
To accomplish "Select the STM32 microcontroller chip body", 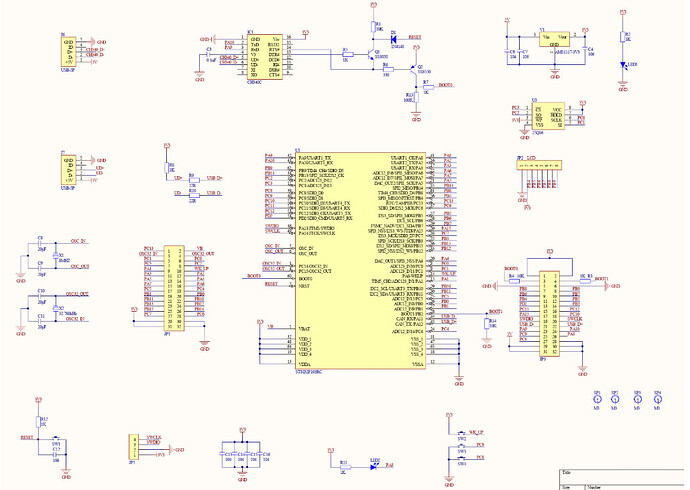I will 360,261.
